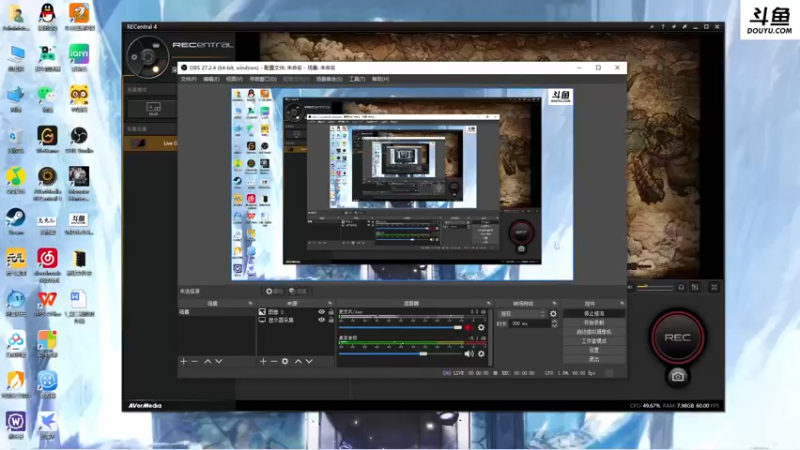
Task: Pop out the 控件 dock panel
Action: [x=621, y=303]
